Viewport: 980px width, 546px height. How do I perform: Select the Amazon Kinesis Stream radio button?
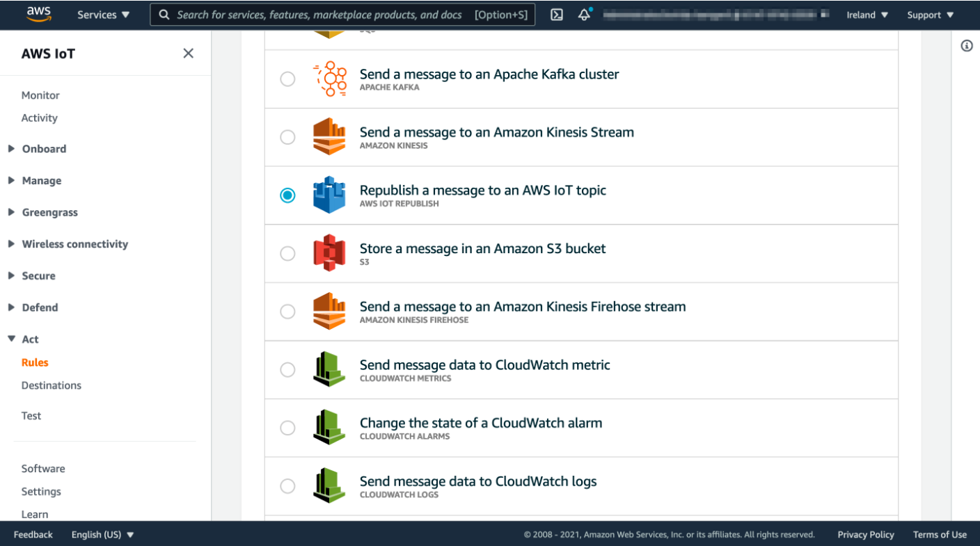click(287, 137)
